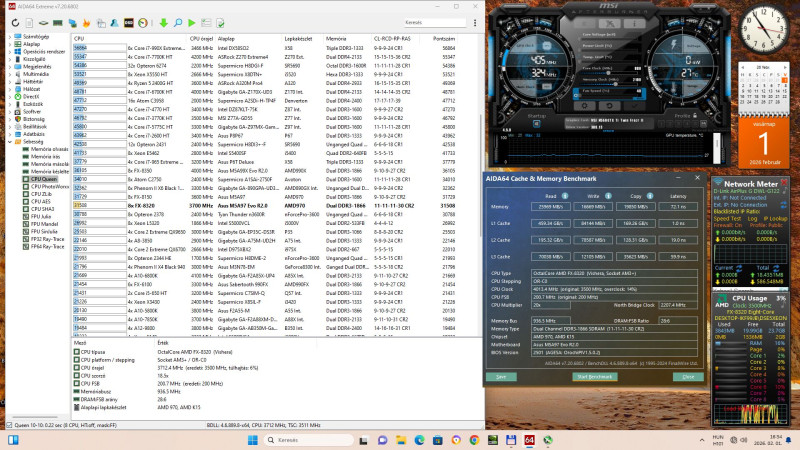Select the 8x FX-8320 result row
800x450 pixels.
265,206
